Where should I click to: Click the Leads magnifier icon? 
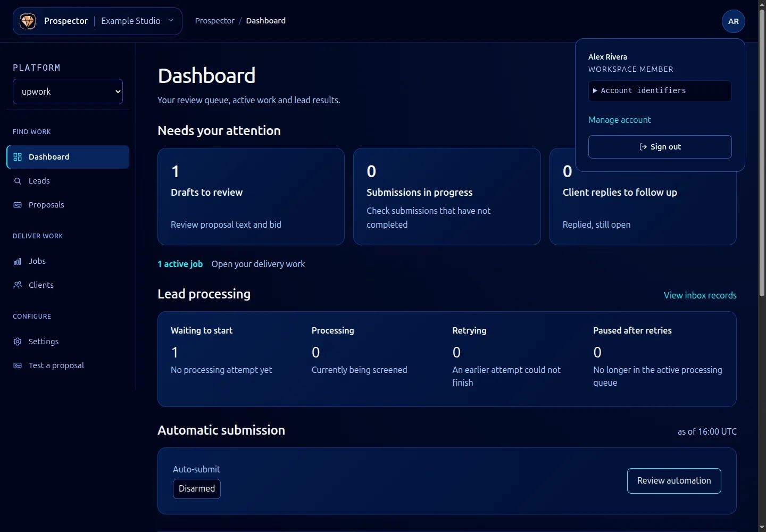coord(18,181)
